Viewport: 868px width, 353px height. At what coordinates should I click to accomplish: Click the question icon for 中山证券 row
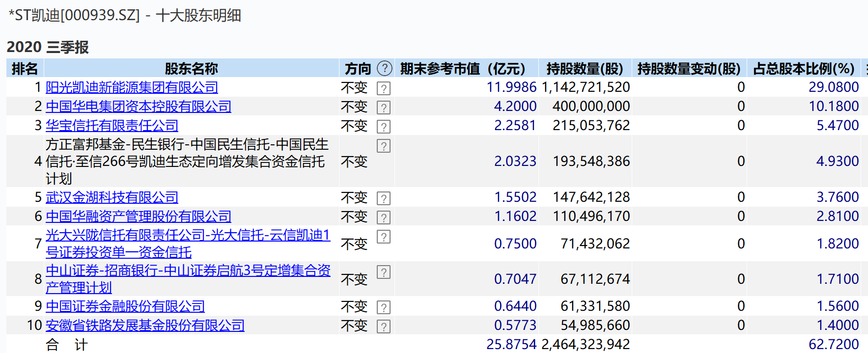point(384,272)
